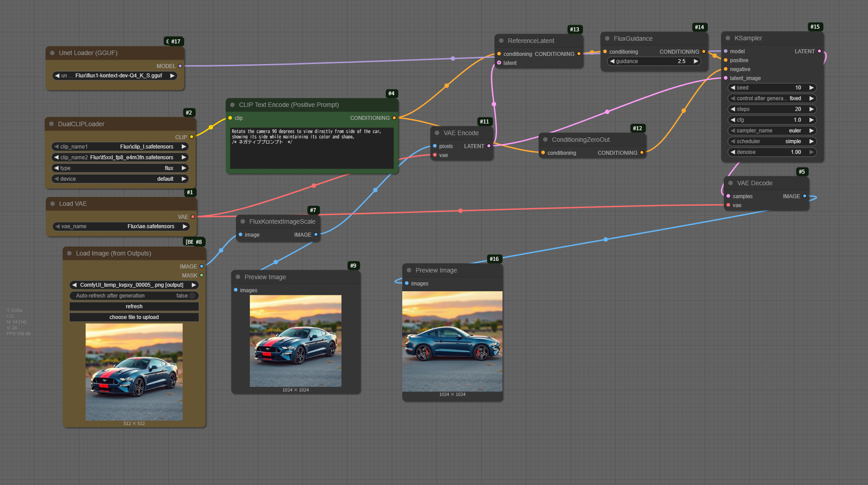Screen dimensions: 868x485
Task: Click the VAE Decode node collapse dot
Action: point(730,183)
